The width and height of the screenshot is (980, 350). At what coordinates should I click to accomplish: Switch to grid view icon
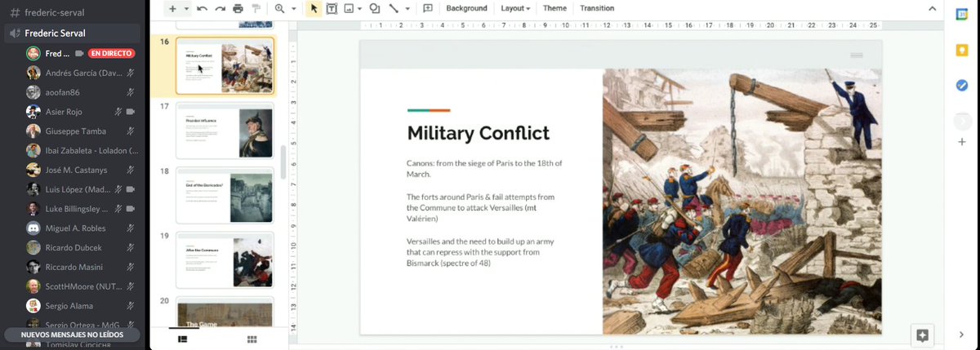[252, 339]
